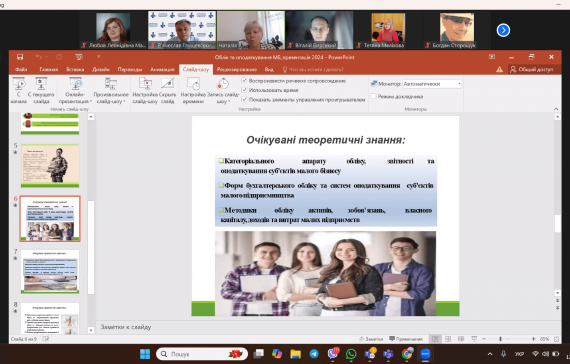Screen dimensions: 570x364
Task: Click the zoom in plus button
Action: tap(533, 339)
